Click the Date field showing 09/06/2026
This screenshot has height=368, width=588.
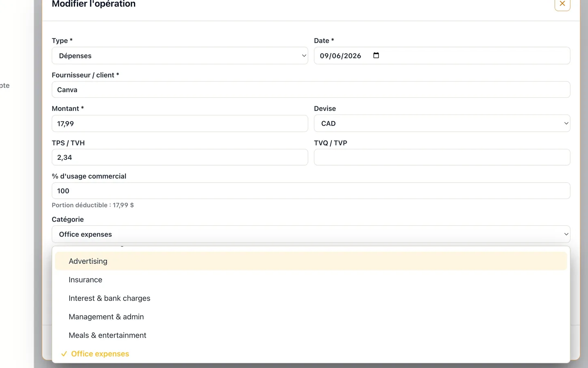(x=442, y=56)
